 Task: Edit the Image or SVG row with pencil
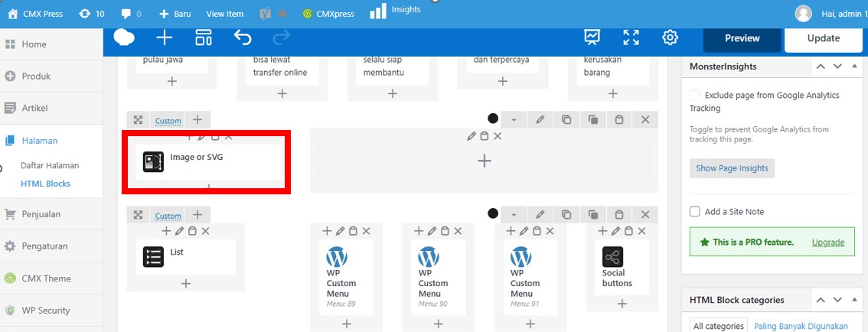click(540, 119)
